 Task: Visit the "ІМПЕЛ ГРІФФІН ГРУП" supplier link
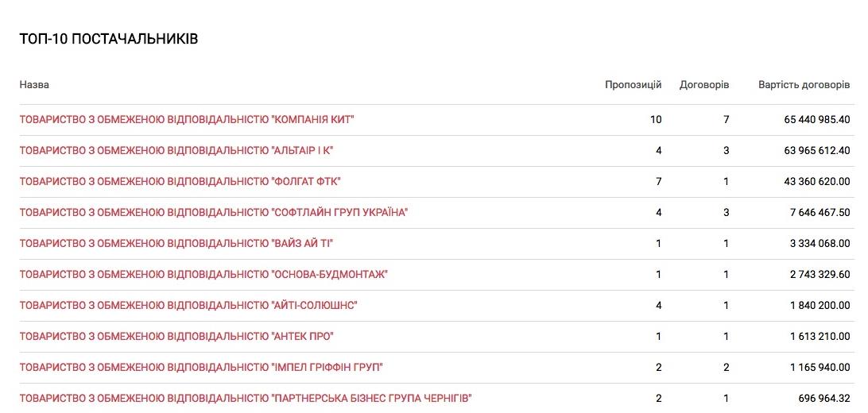pyautogui.click(x=201, y=368)
